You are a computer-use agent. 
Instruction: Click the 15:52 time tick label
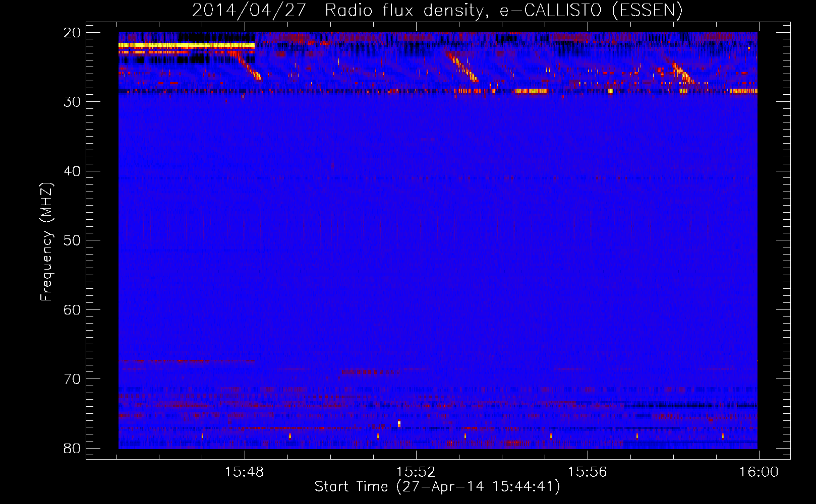(x=416, y=472)
